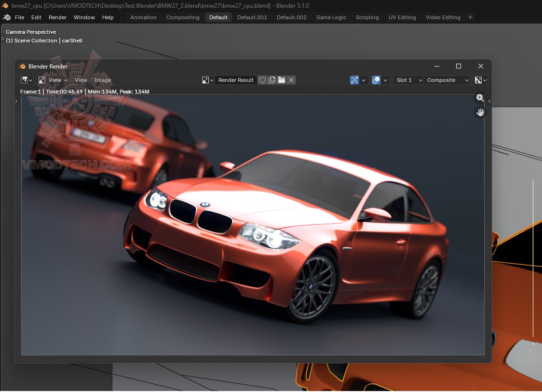Open the View menu in render window
Screen dimensions: 542x392
[x=81, y=80]
